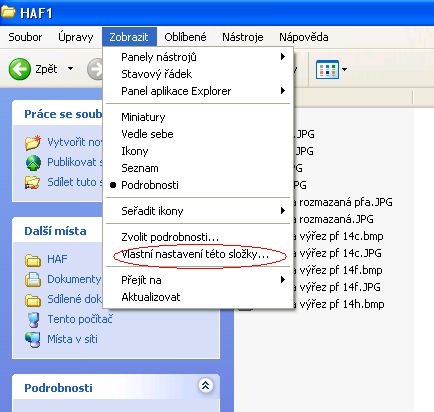Open dropdown arrow next to Zpět
Viewport: 434px width, 412px height.
70,69
